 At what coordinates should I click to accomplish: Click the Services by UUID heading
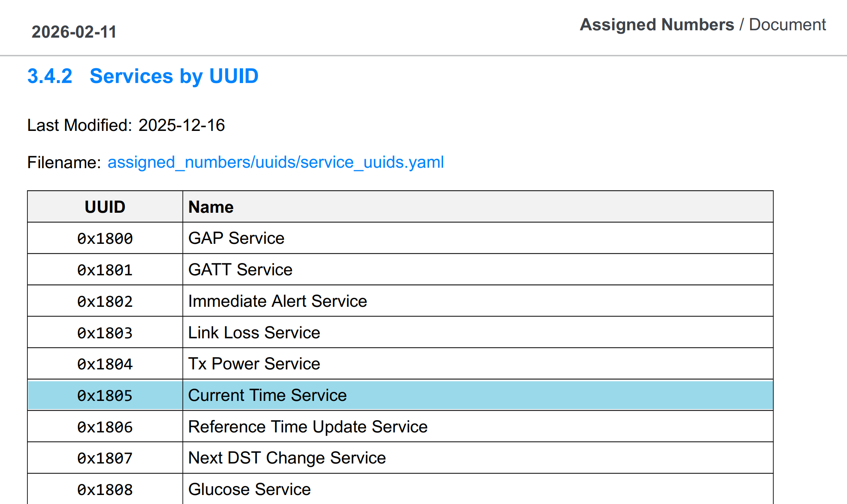click(143, 76)
